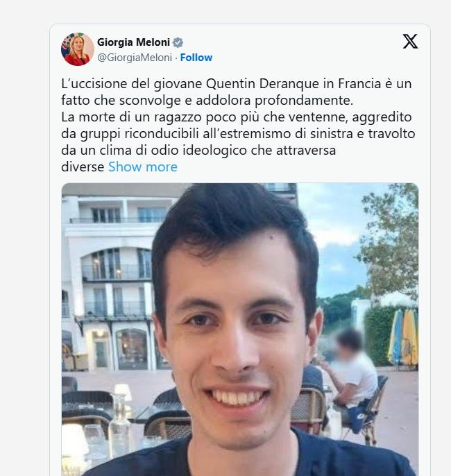The image size is (451, 476).
Task: Click the line "da gruppi riconducibili all'estremismo"
Action: 238,133
